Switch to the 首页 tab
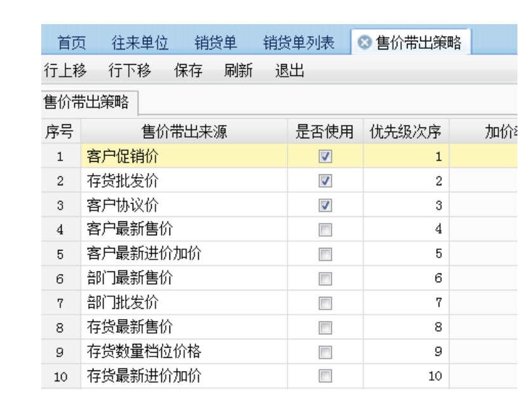532x411 pixels. click(71, 43)
